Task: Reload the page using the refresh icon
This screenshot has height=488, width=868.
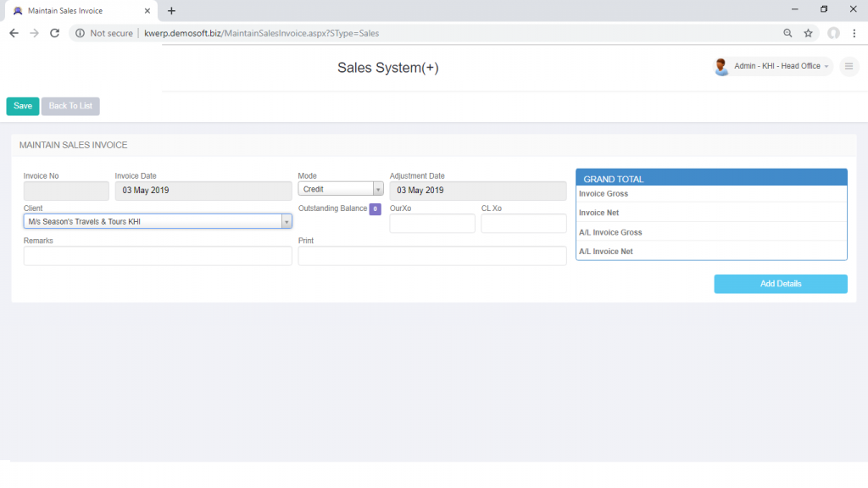Action: click(x=53, y=33)
